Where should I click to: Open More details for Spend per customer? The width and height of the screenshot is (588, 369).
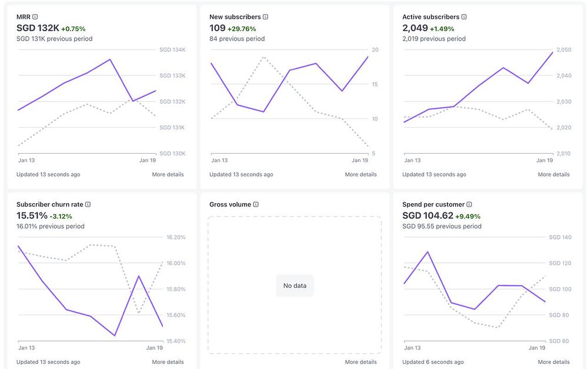pos(553,363)
